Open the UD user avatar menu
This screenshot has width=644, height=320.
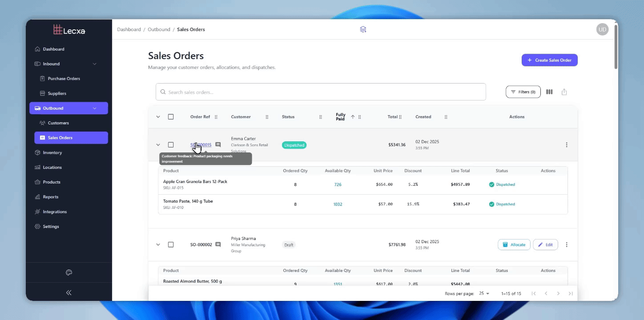click(x=602, y=29)
